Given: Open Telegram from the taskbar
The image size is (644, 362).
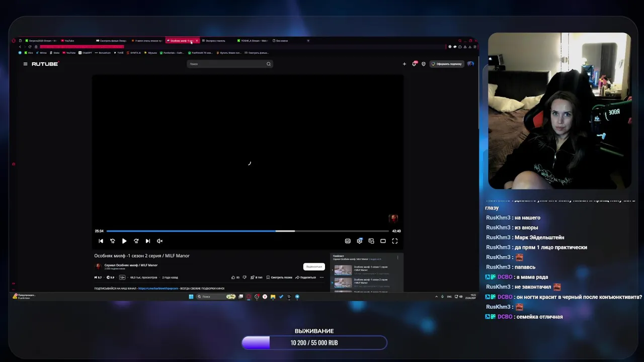Looking at the screenshot, I should pyautogui.click(x=297, y=297).
